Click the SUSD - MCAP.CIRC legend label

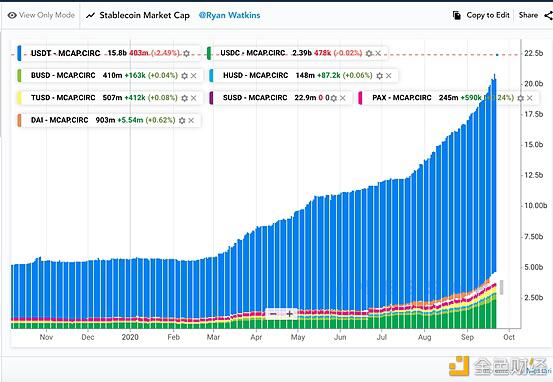(255, 98)
